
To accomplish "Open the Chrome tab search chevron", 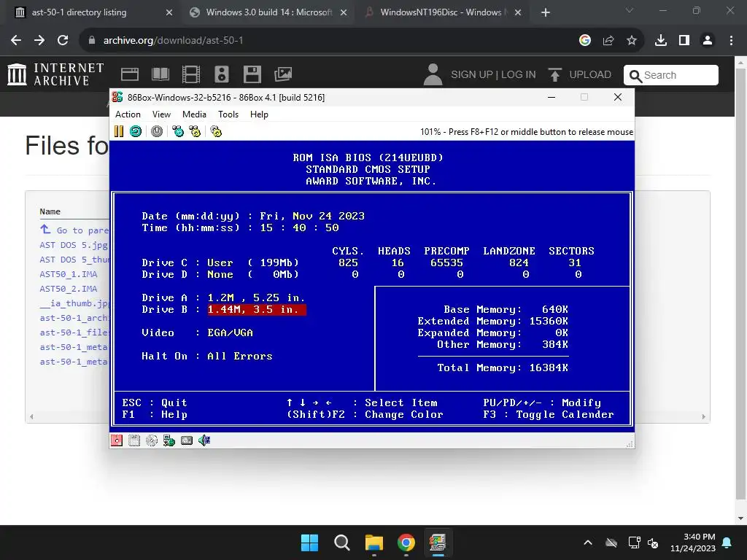I will (630, 10).
